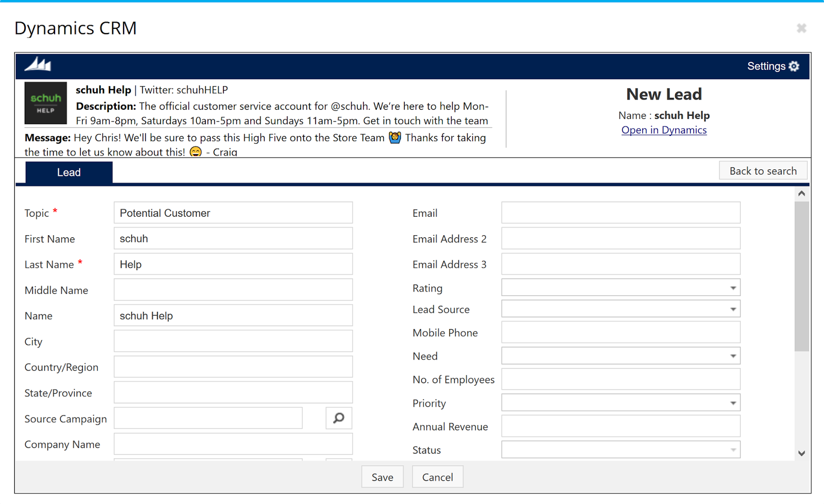Focus the First Name input field
824x504 pixels.
tap(233, 238)
